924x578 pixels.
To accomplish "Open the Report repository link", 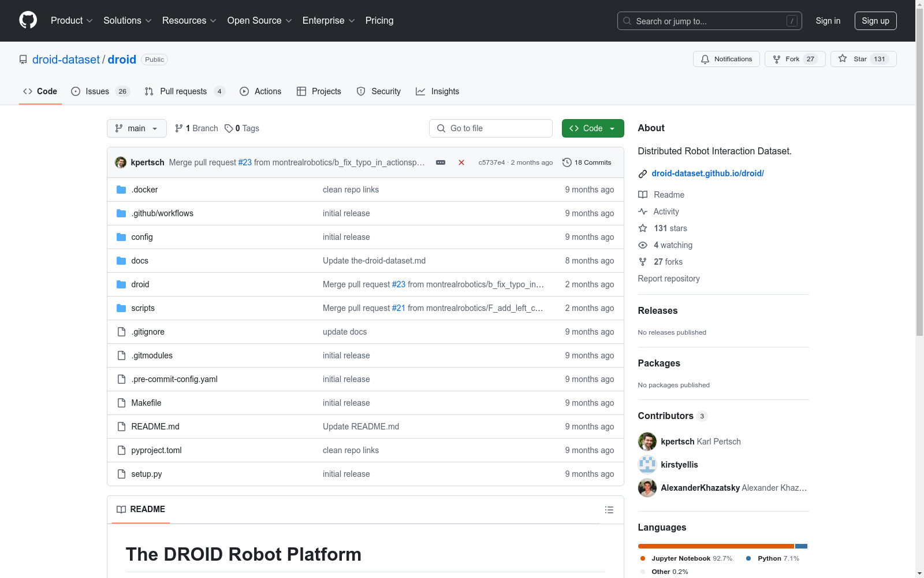I will click(x=669, y=279).
